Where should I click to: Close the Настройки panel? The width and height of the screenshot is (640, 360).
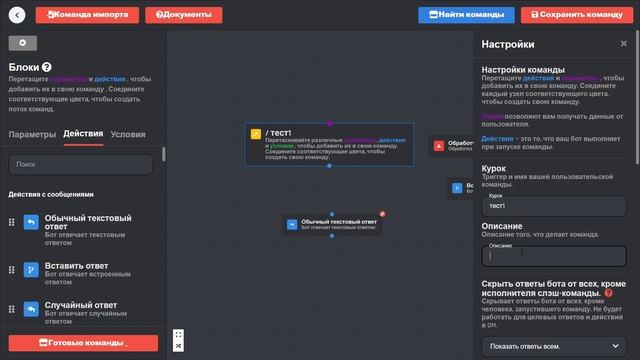tap(624, 44)
